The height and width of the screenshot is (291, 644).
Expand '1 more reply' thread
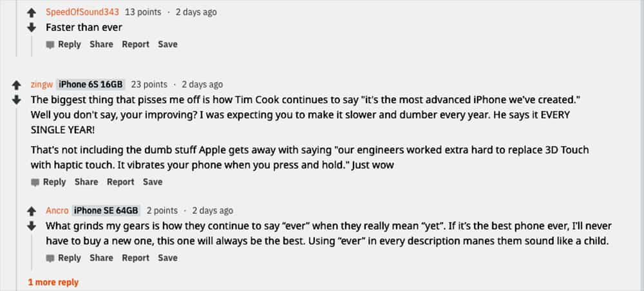pyautogui.click(x=53, y=282)
